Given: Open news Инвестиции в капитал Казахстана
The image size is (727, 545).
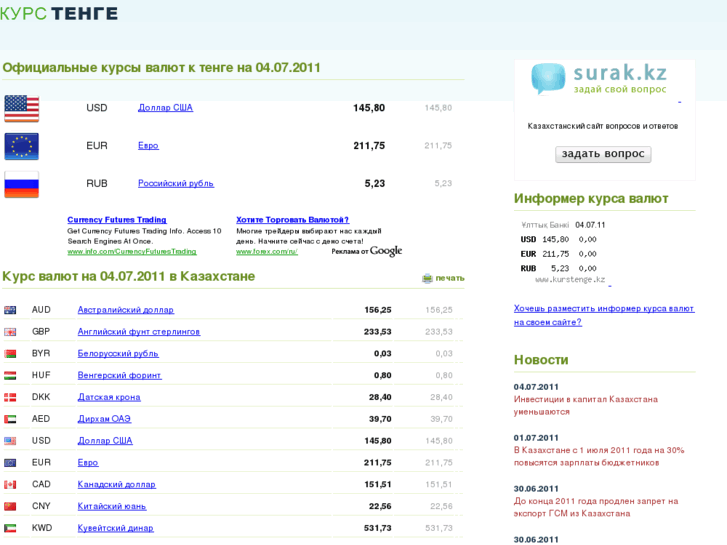Looking at the screenshot, I should click(x=586, y=405).
